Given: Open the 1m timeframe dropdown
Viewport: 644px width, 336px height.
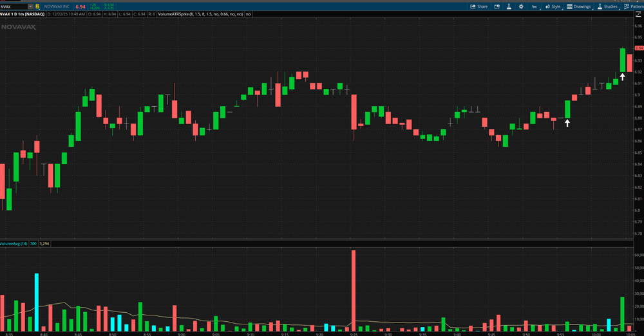Looking at the screenshot, I should [x=535, y=6].
